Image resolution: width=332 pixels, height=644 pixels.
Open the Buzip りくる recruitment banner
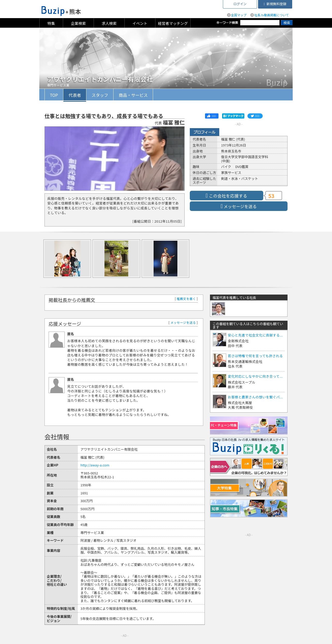pos(249,446)
